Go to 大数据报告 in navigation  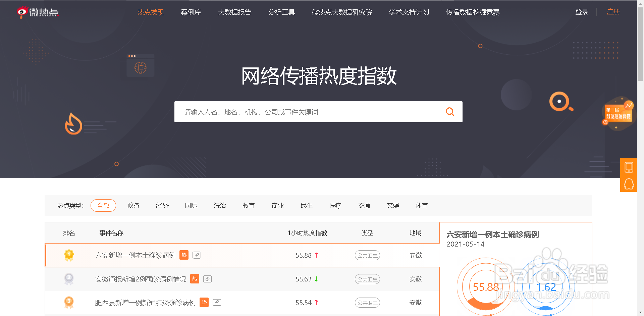pos(234,12)
